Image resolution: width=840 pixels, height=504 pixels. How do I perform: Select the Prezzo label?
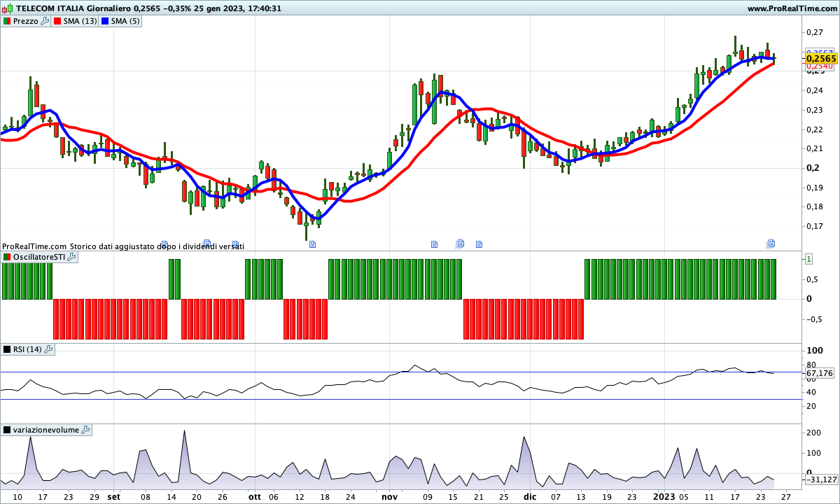[26, 21]
